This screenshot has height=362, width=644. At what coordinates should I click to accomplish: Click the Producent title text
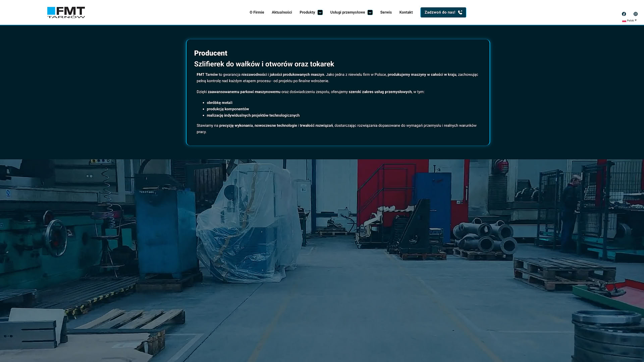tap(211, 53)
